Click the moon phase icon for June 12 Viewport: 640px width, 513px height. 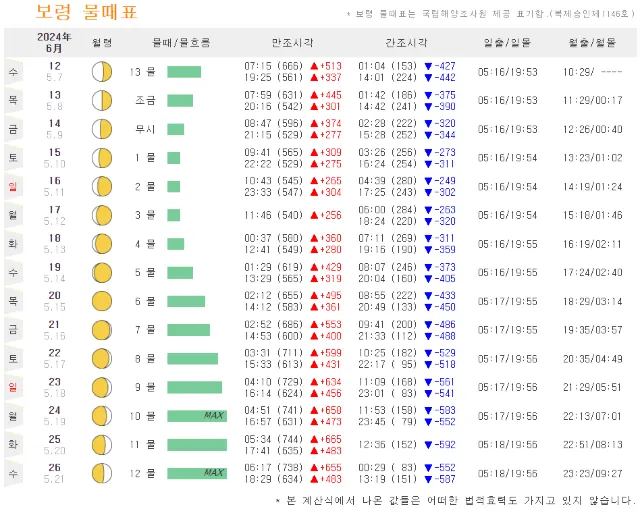tap(101, 72)
